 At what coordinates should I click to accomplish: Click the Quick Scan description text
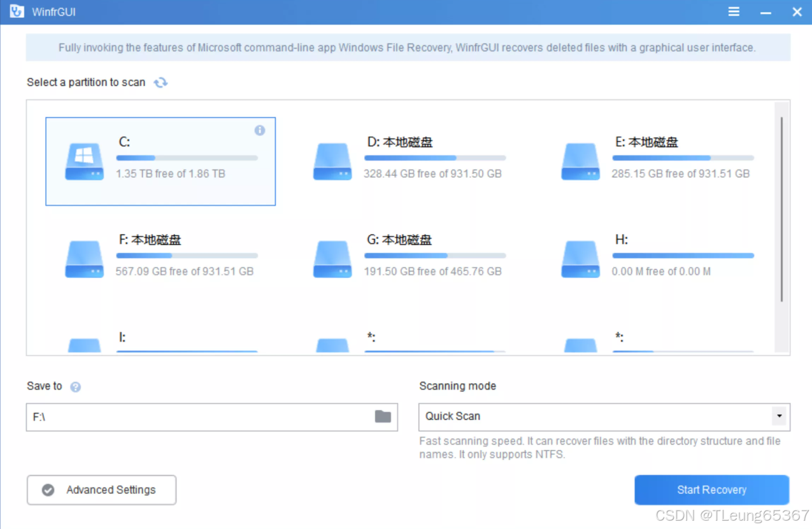tap(600, 447)
